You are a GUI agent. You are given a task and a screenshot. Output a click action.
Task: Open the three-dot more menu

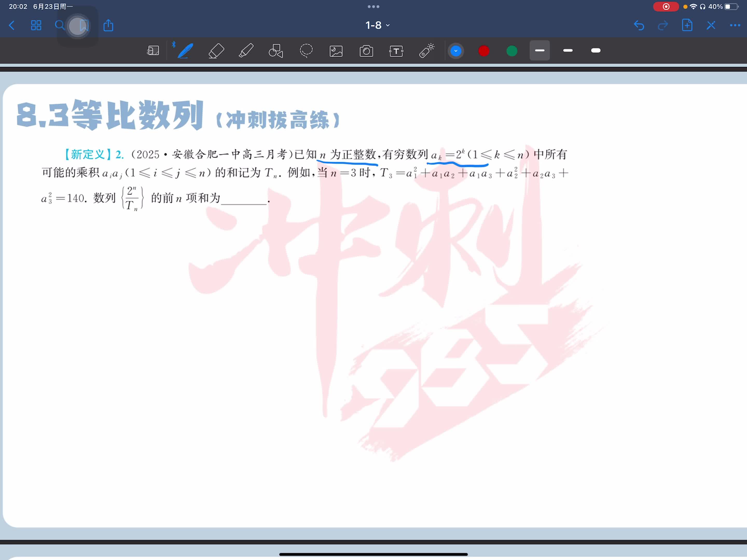735,25
